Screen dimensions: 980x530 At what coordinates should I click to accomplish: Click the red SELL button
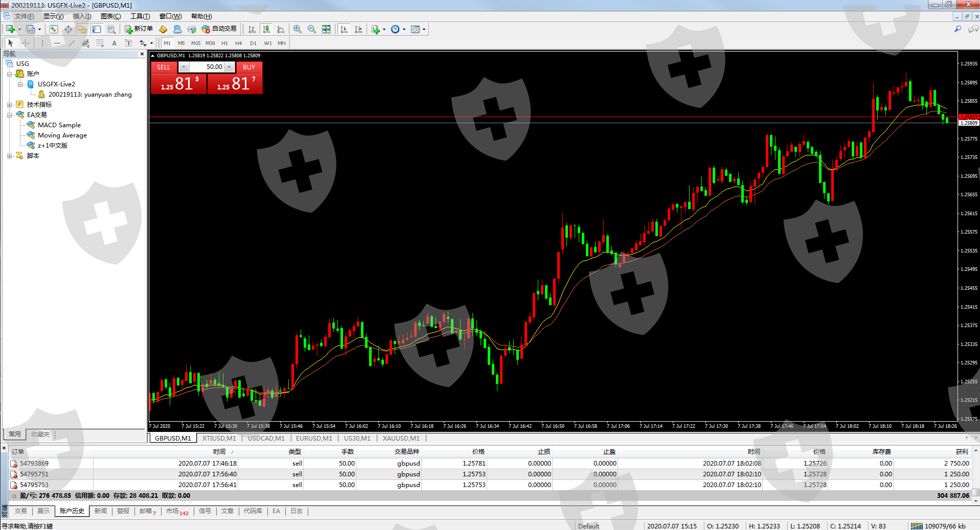pyautogui.click(x=164, y=67)
